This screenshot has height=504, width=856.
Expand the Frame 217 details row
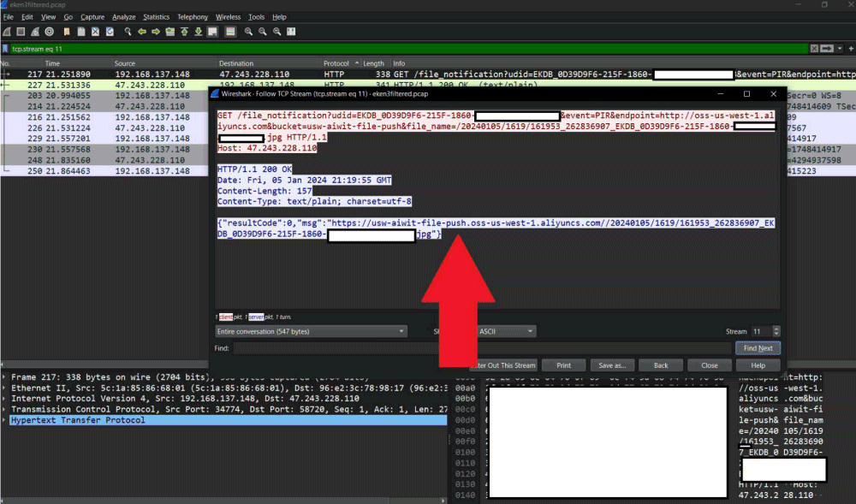pyautogui.click(x=4, y=377)
